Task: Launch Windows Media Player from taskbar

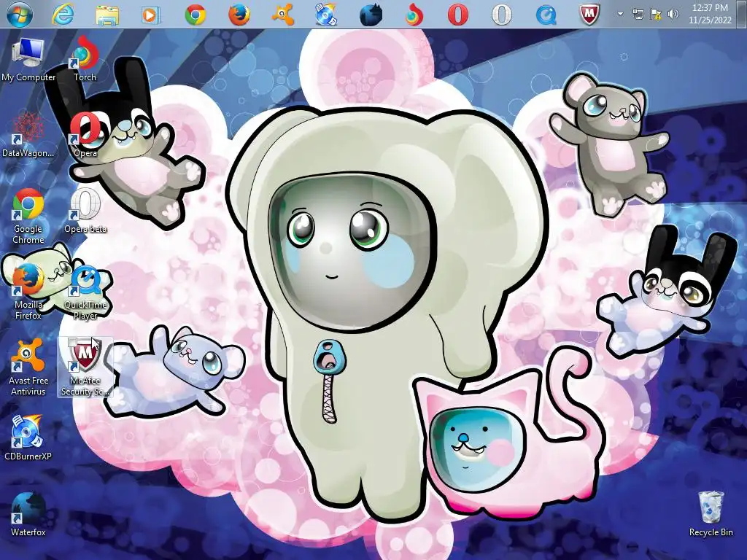Action: pos(150,15)
